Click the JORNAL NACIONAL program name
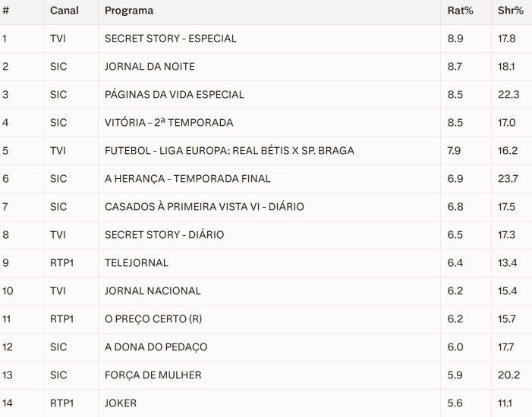This screenshot has width=532, height=417. coord(153,291)
